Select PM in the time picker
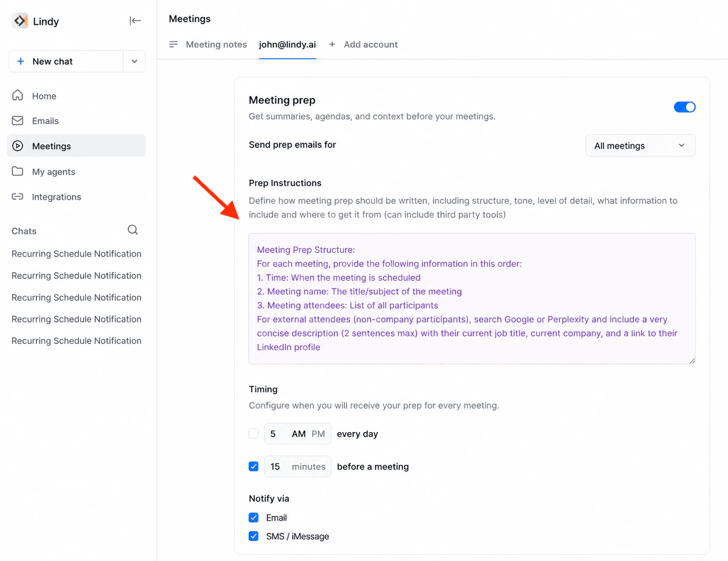The height and width of the screenshot is (561, 728). [318, 434]
